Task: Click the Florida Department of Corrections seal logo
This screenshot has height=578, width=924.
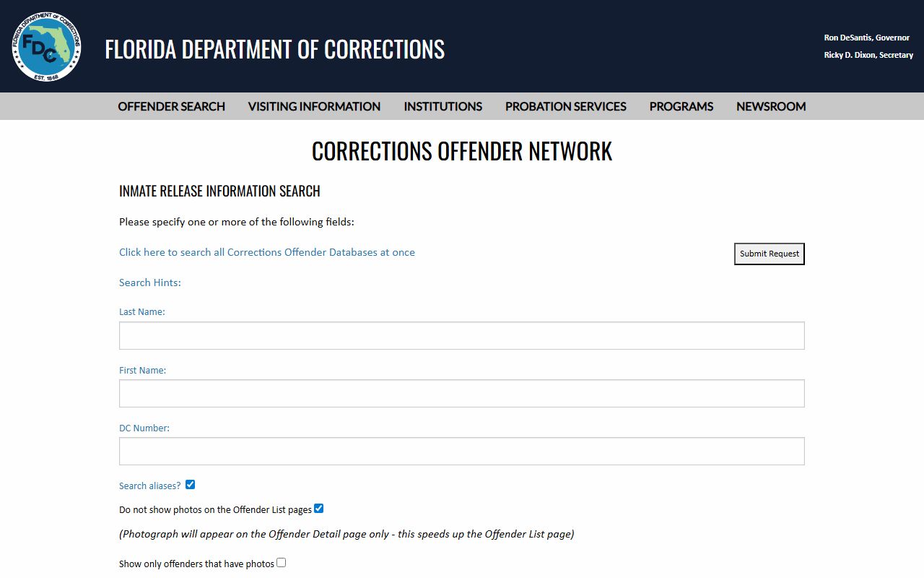Action: pos(46,46)
